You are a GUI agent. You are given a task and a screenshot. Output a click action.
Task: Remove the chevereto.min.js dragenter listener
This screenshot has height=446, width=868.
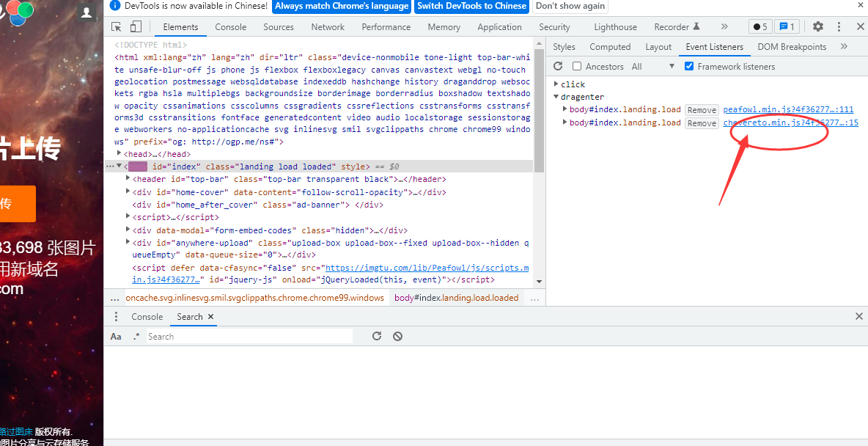pyautogui.click(x=702, y=123)
